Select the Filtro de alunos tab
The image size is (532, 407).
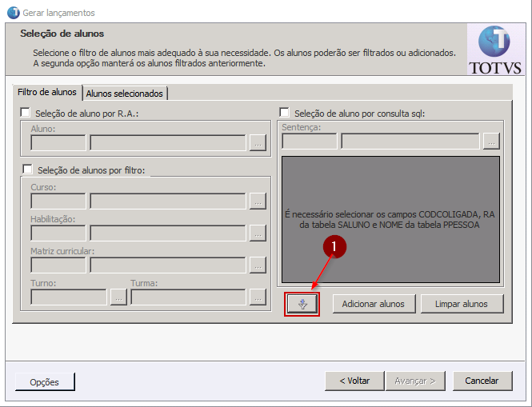[x=47, y=93]
